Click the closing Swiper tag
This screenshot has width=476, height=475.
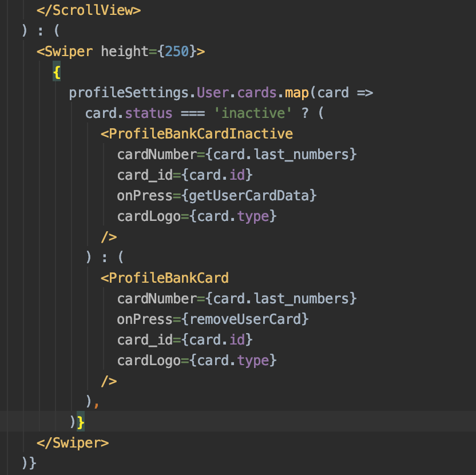(73, 443)
